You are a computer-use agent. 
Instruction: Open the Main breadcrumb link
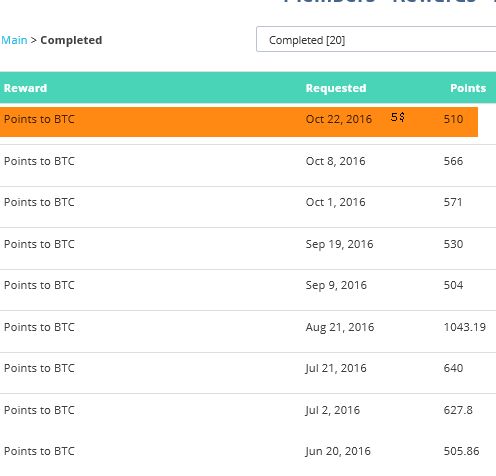(x=14, y=40)
